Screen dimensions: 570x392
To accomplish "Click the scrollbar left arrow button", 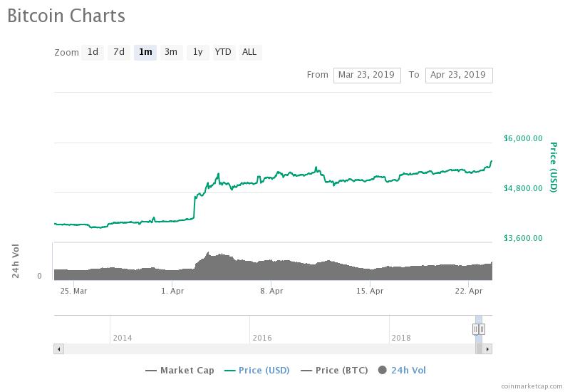I will coord(58,349).
